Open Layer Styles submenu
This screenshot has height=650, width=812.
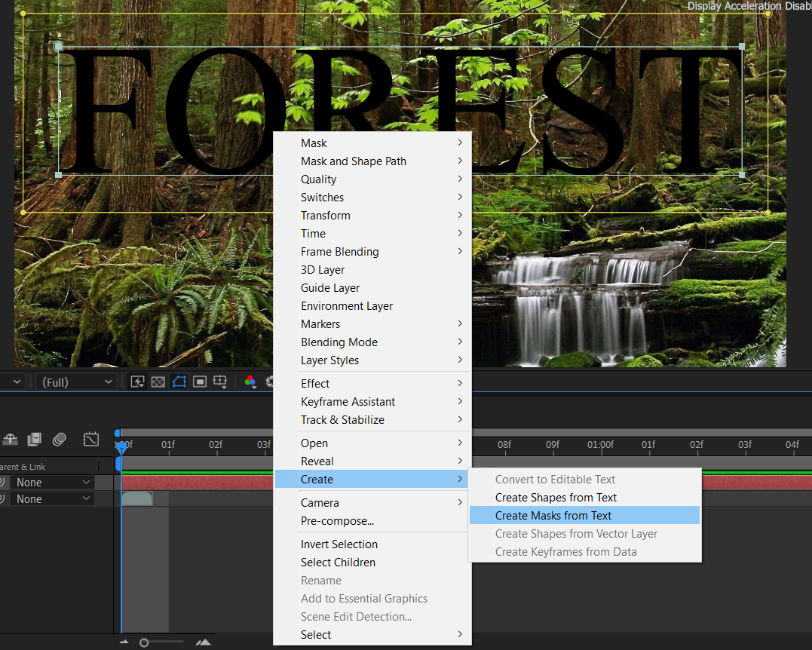coord(372,360)
